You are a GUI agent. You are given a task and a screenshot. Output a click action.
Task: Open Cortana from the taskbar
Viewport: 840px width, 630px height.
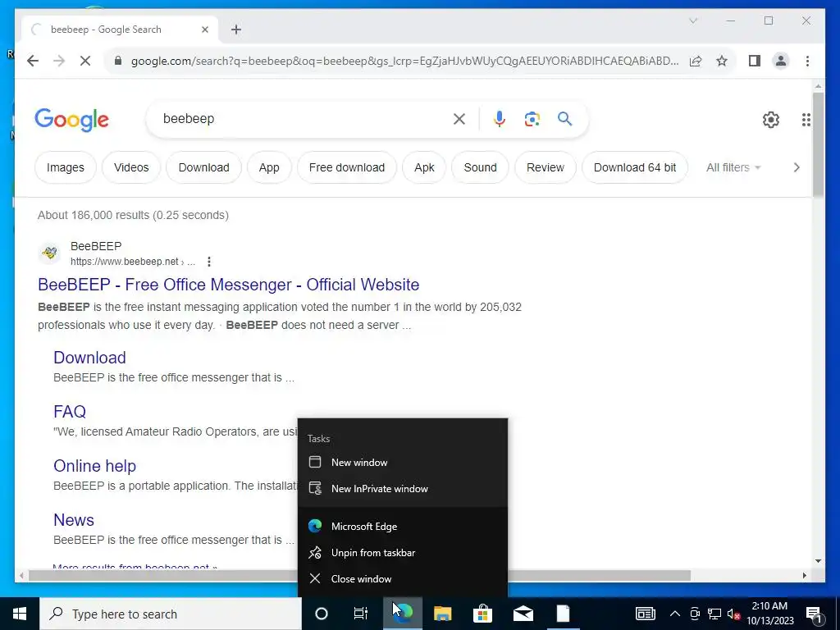321,614
